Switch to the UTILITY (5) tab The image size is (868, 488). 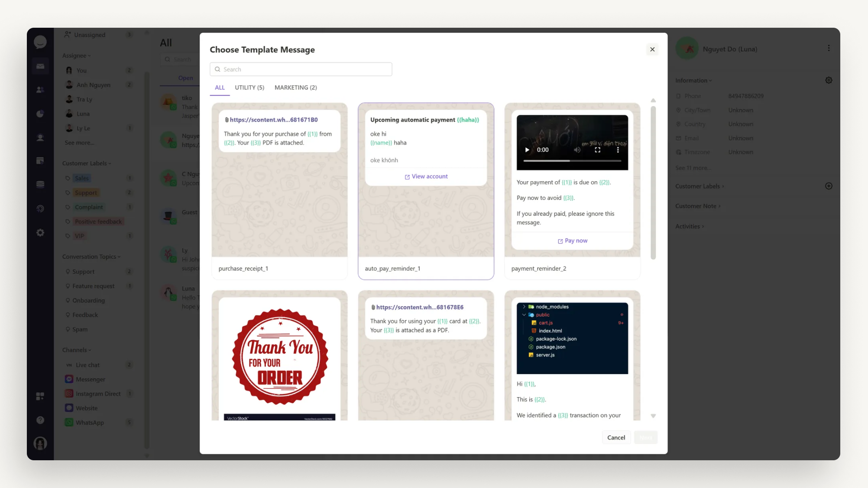[x=249, y=88]
